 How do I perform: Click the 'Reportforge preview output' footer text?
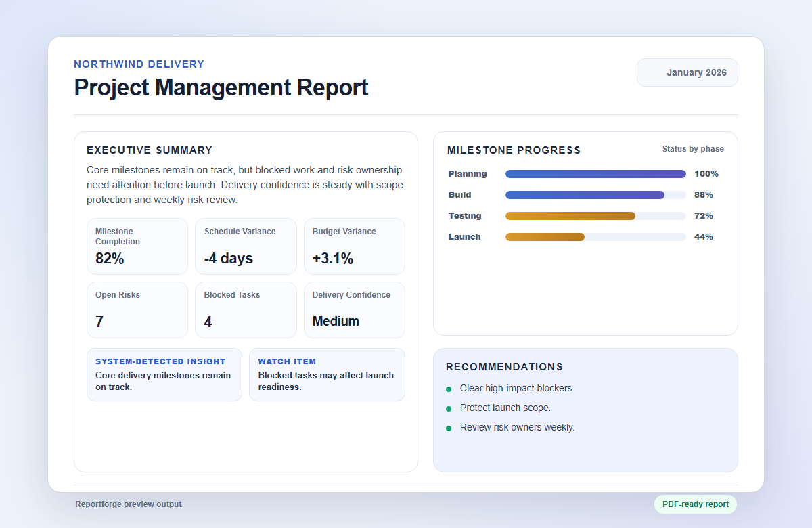pos(129,504)
